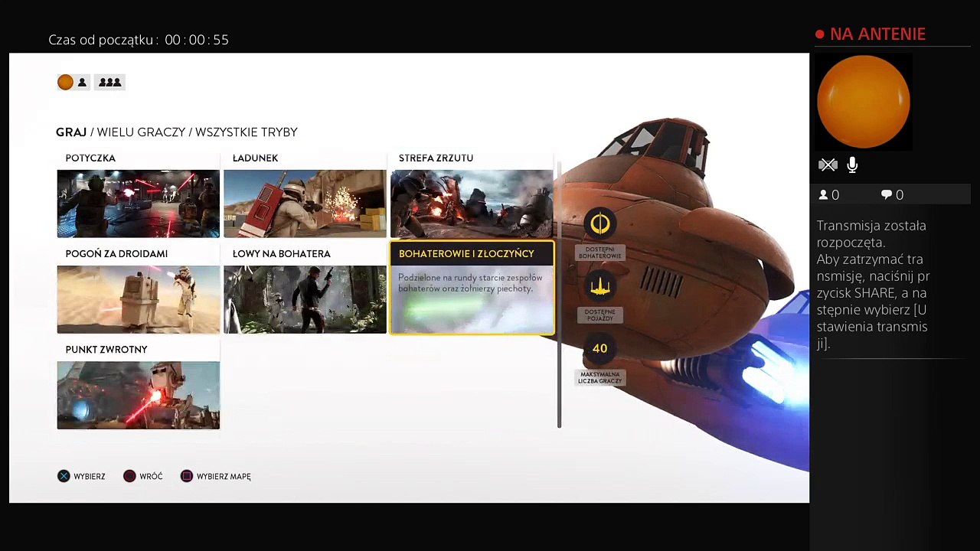Click the orange broadcast avatar image

click(x=864, y=102)
